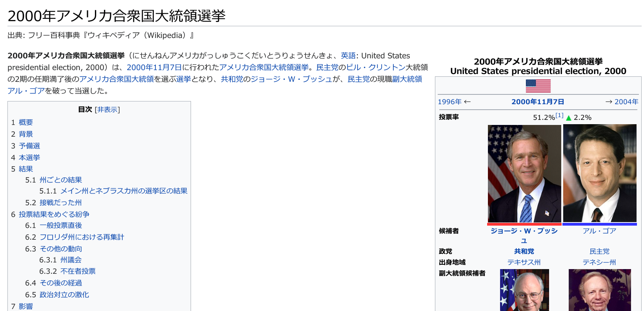Jump to section 5.2 接戦だった州

54,203
